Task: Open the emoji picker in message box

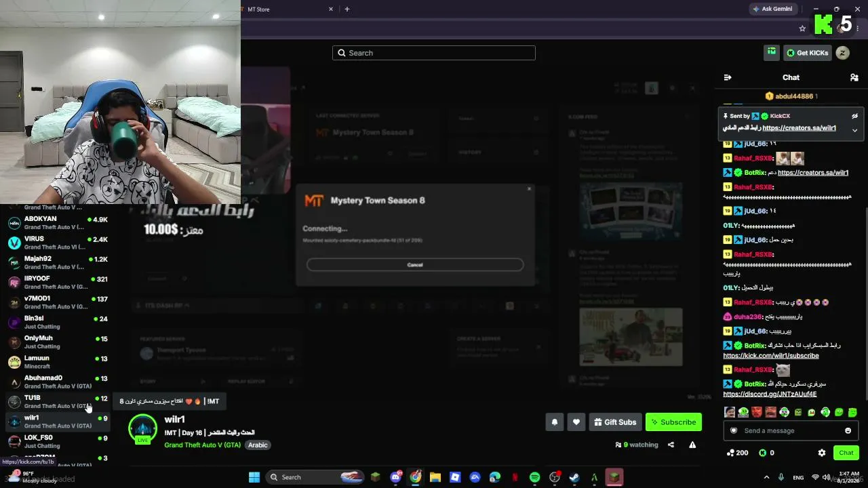Action: pos(848,430)
